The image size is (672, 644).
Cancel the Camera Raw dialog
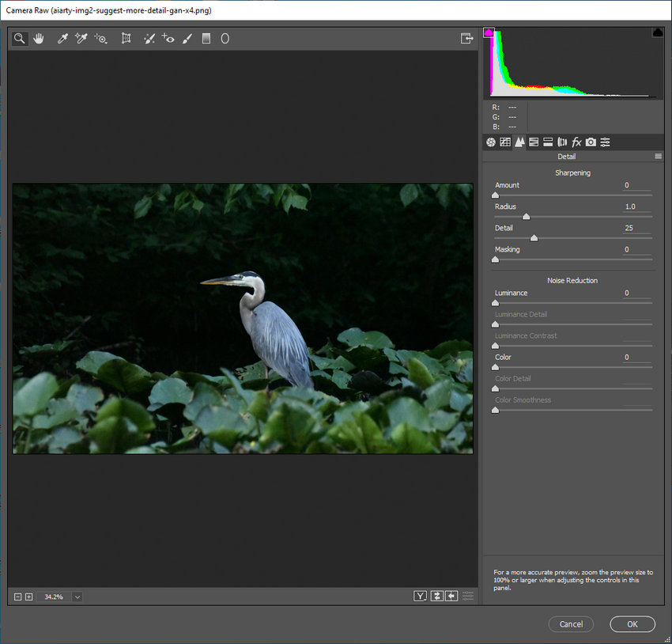pos(571,624)
